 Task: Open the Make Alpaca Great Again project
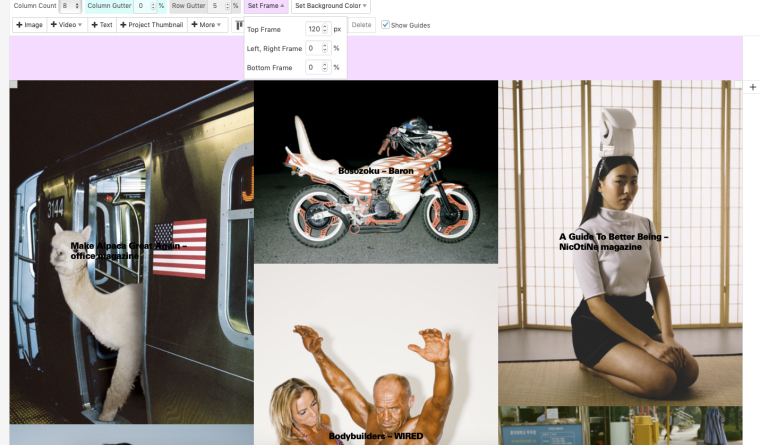point(130,250)
